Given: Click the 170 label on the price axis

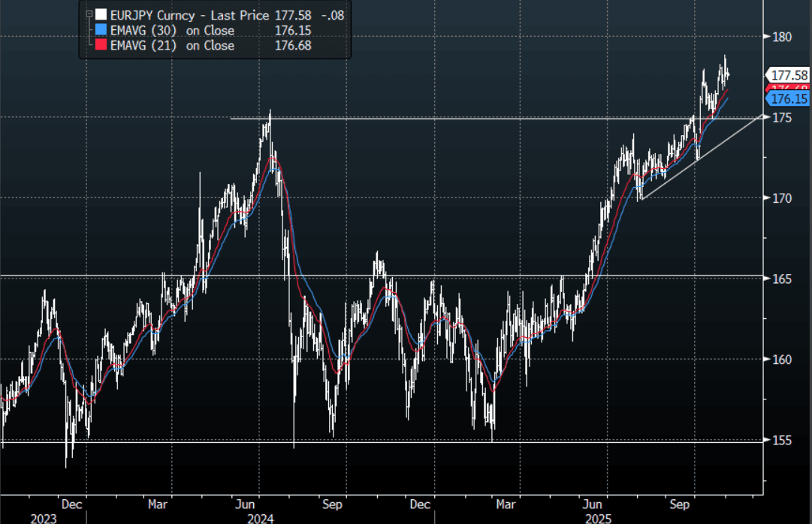Looking at the screenshot, I should point(780,198).
